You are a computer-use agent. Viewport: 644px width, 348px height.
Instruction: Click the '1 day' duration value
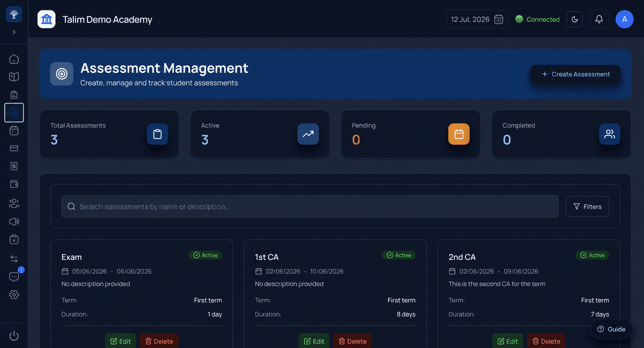[215, 314]
